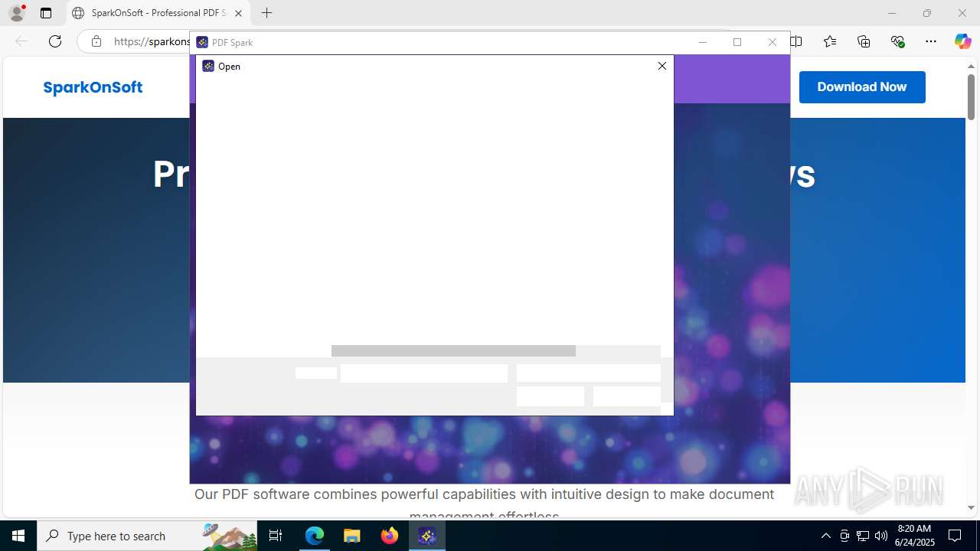Viewport: 980px width, 551px height.
Task: Click the page scroll down arrow
Action: (x=971, y=507)
